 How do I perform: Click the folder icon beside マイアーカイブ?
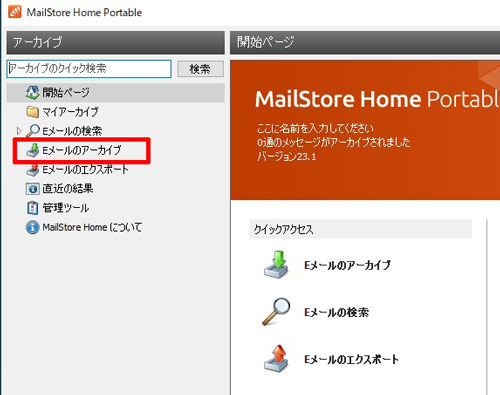(x=32, y=112)
